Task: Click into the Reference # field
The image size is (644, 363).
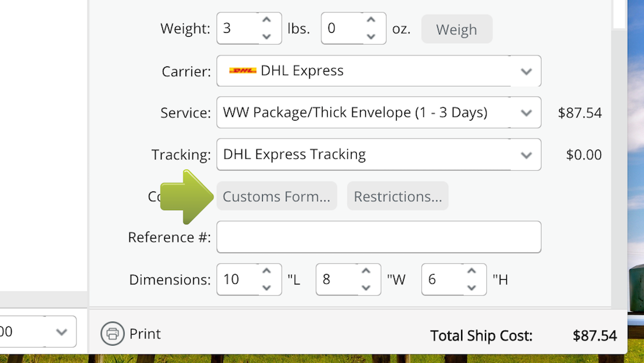Action: pyautogui.click(x=379, y=237)
